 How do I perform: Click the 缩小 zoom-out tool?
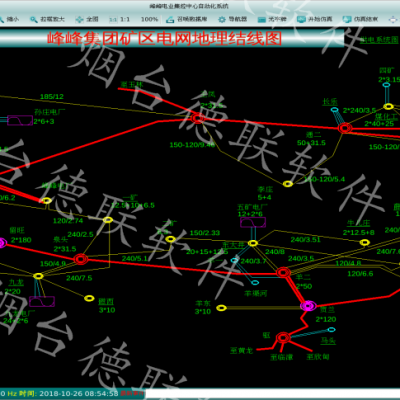pyautogui.click(x=9, y=19)
